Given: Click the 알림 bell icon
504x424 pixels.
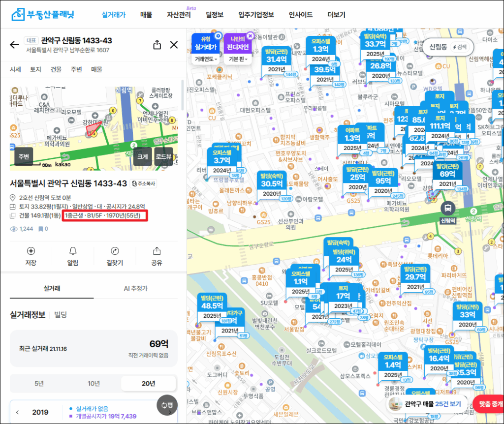Looking at the screenshot, I should pos(73,251).
